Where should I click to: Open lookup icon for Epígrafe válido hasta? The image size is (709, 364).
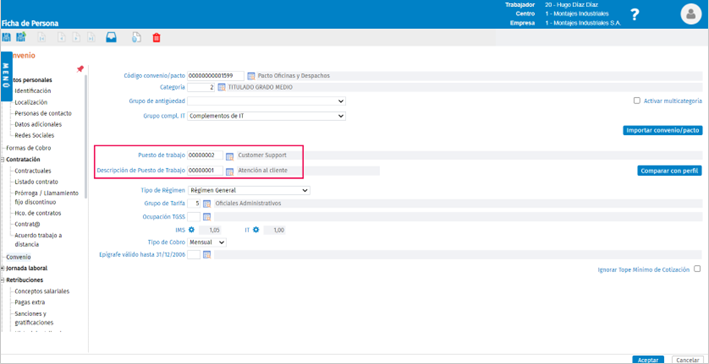pos(207,255)
